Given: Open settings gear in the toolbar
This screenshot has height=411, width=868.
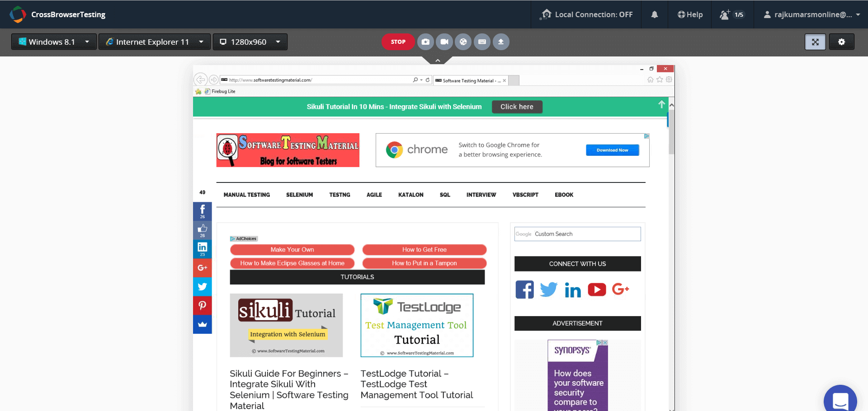Looking at the screenshot, I should tap(841, 42).
